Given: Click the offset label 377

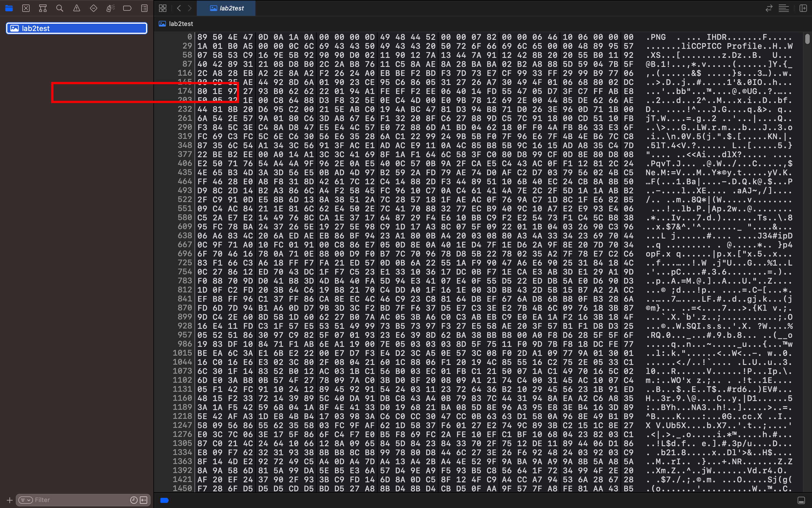Looking at the screenshot, I should [185, 154].
